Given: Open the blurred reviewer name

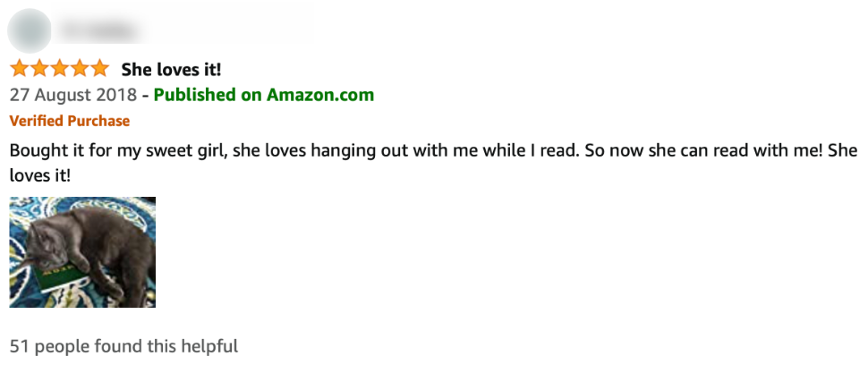Looking at the screenshot, I should pos(98,30).
